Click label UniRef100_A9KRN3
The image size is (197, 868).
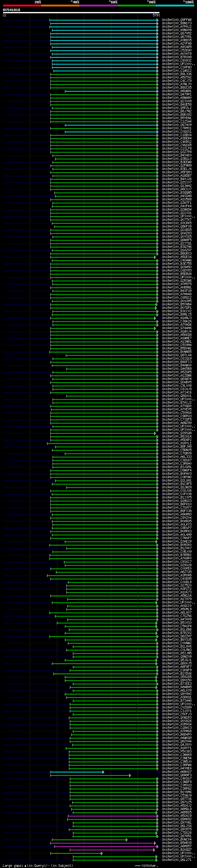click(x=177, y=515)
